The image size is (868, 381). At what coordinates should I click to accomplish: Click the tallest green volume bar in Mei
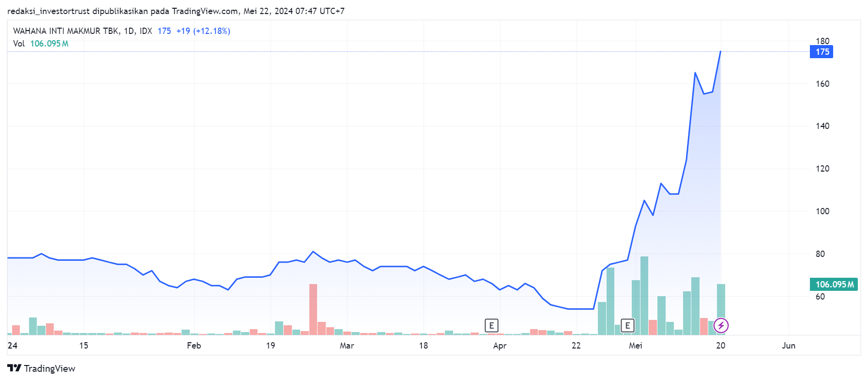(x=644, y=296)
